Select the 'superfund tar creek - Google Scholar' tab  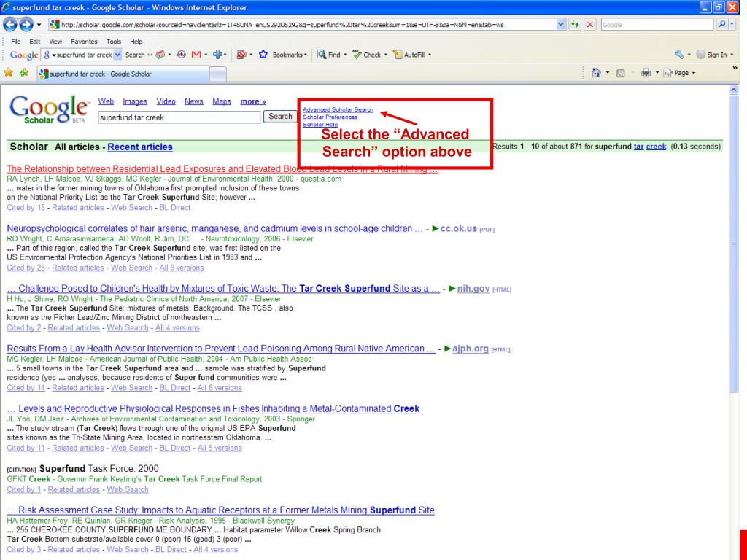click(123, 74)
